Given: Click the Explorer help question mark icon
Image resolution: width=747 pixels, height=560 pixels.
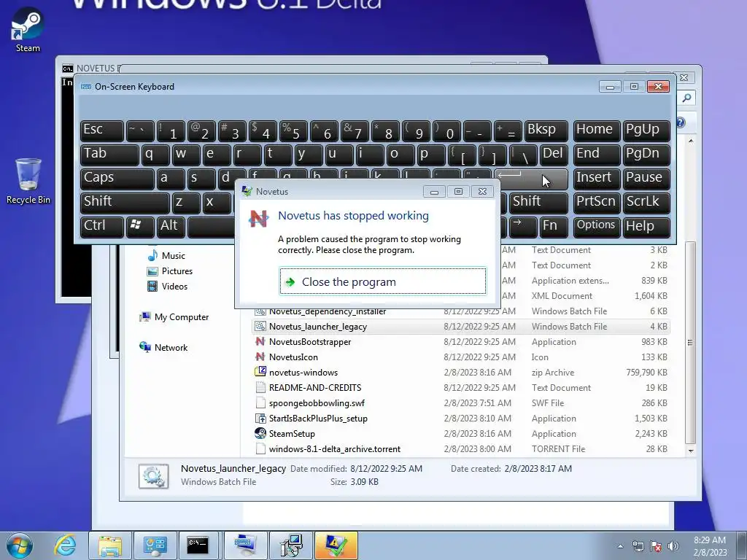Looking at the screenshot, I should coord(681,122).
